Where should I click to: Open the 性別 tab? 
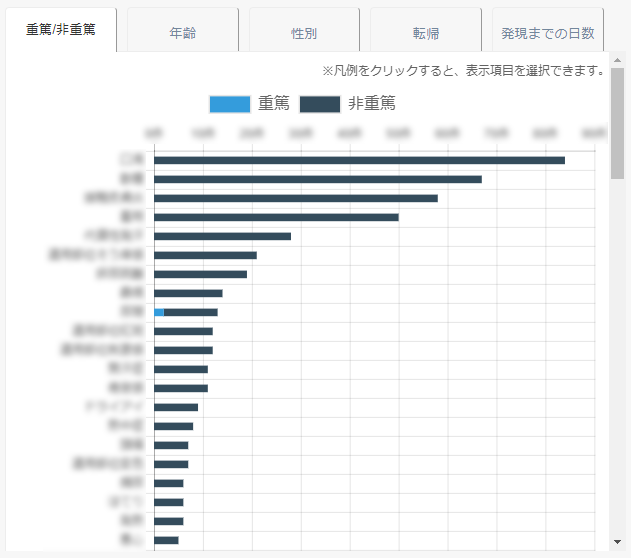[304, 32]
